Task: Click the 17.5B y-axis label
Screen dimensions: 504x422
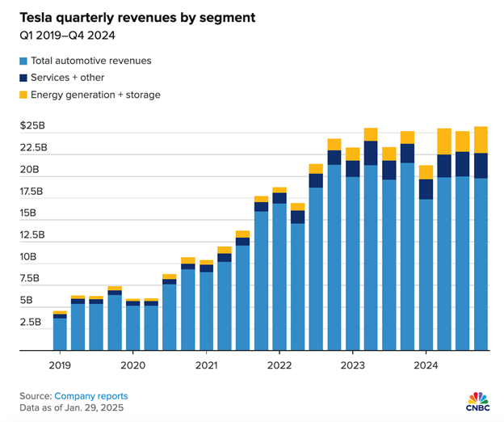Action: [x=31, y=192]
